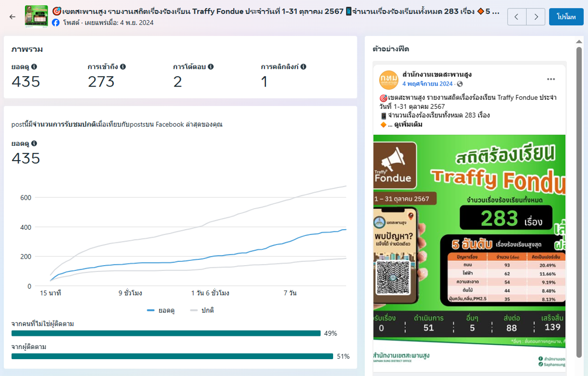Click the Facebook logo icon in header

56,23
